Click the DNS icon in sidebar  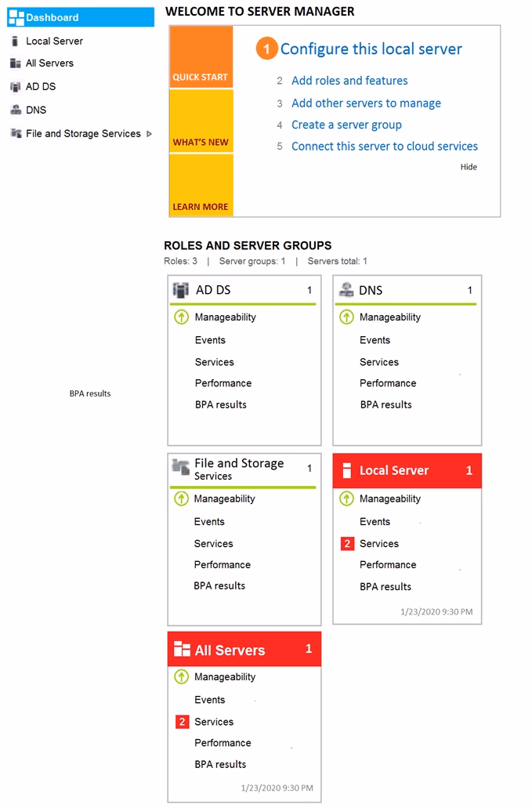[16, 110]
